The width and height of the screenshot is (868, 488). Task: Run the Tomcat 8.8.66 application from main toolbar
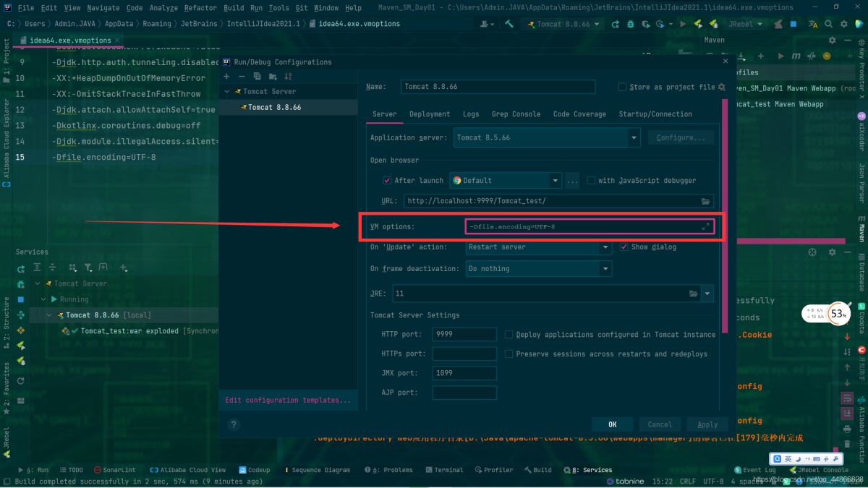point(682,23)
